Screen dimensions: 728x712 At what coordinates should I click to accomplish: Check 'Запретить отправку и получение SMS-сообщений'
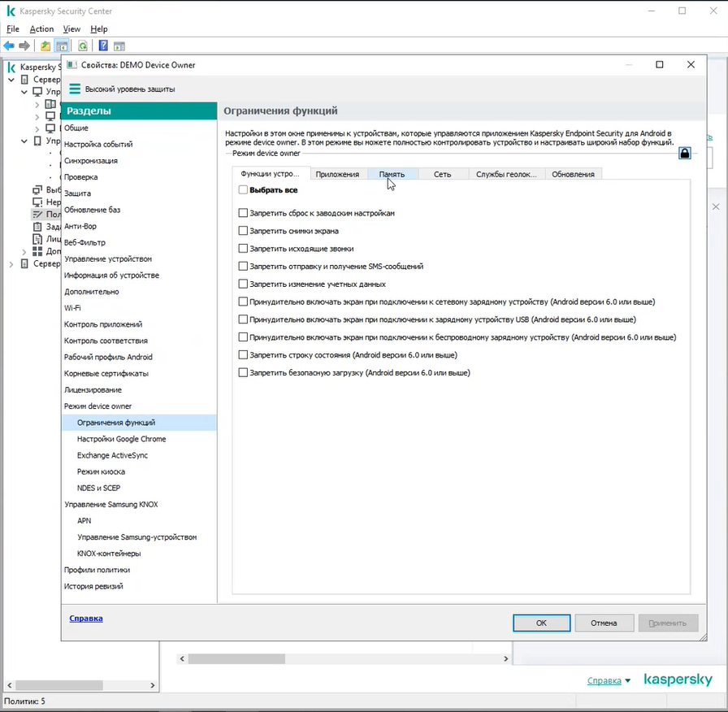pyautogui.click(x=243, y=266)
